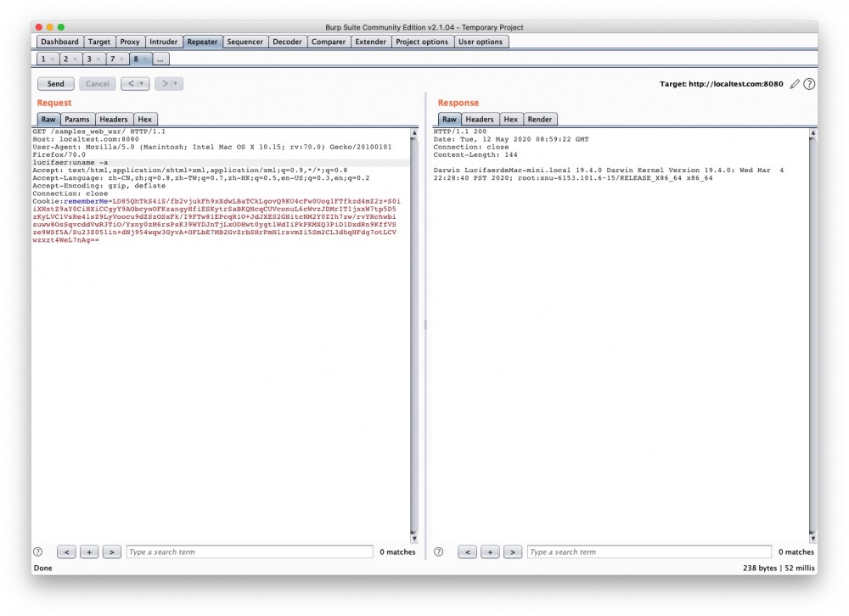Focus the response search field
The height and width of the screenshot is (616, 849).
649,552
